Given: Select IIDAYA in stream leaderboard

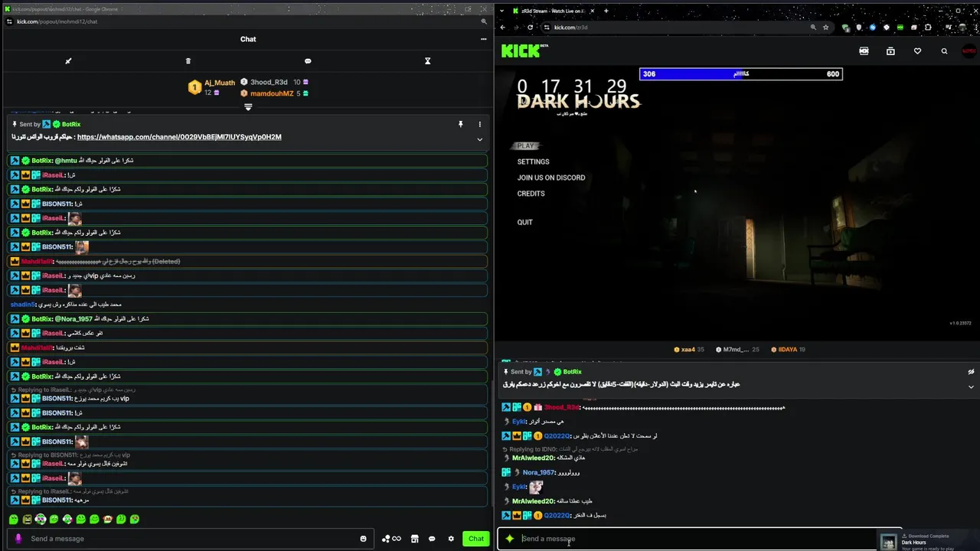Looking at the screenshot, I should (788, 350).
